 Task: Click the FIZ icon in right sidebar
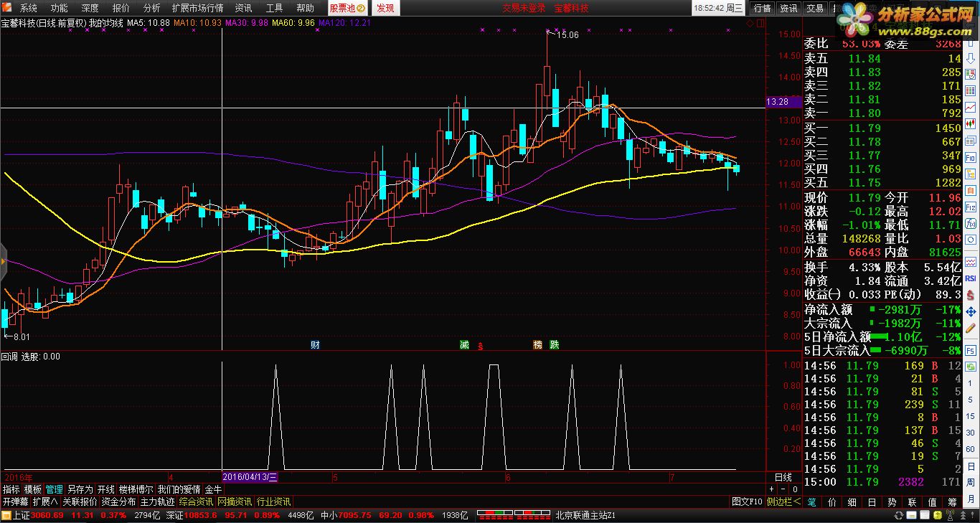coord(971,206)
